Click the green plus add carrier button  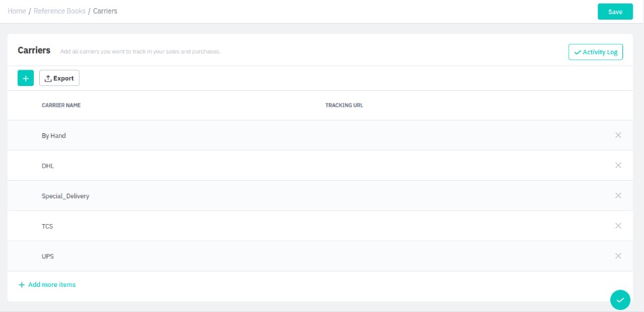click(x=25, y=79)
